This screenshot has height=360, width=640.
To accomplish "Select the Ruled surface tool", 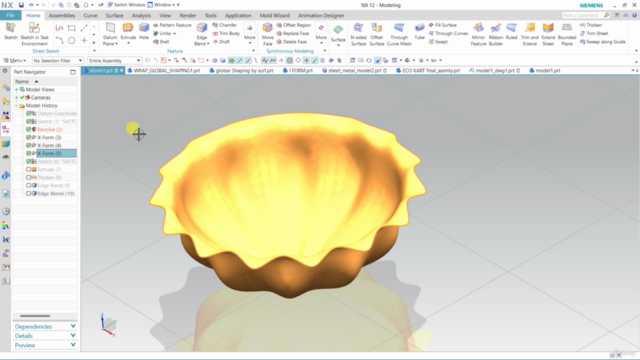I will (511, 31).
